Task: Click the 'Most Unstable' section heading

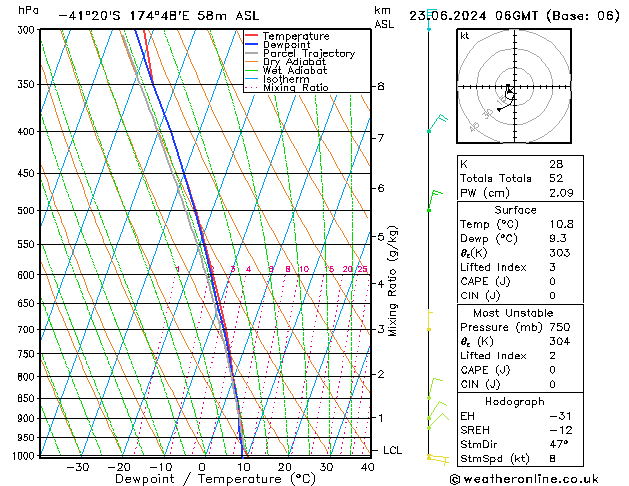Action: tap(513, 313)
